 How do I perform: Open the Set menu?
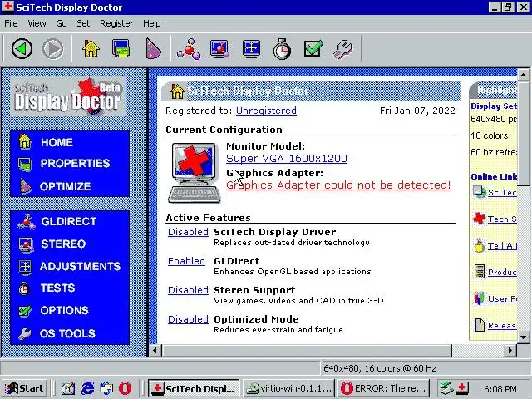click(x=83, y=23)
